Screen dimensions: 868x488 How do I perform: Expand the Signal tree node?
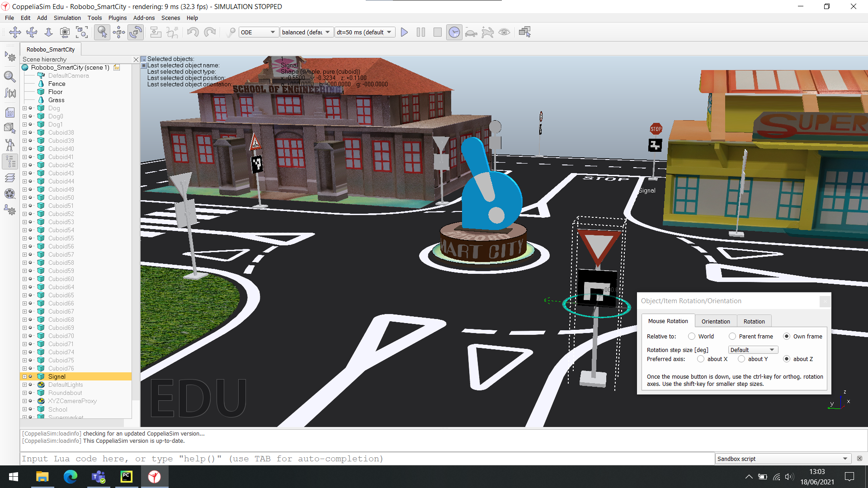25,376
